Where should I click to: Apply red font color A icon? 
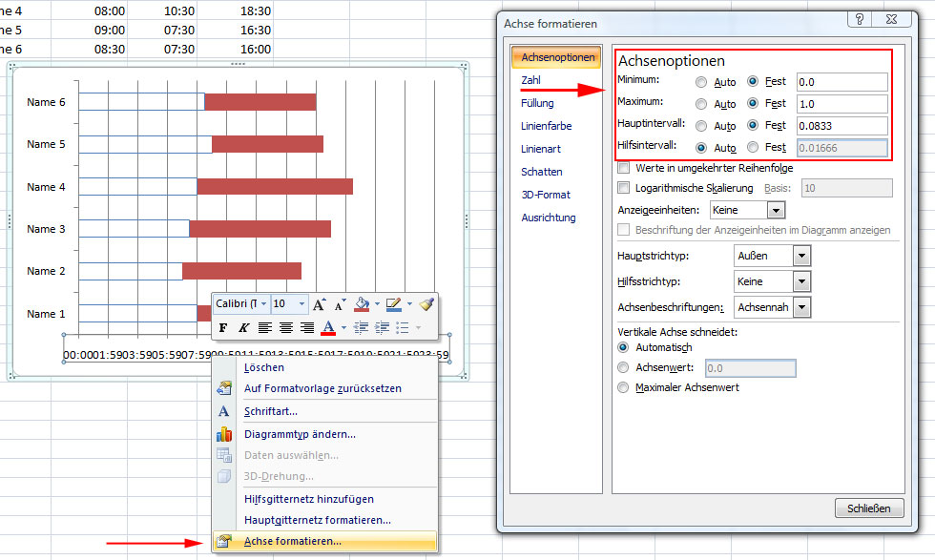[328, 327]
